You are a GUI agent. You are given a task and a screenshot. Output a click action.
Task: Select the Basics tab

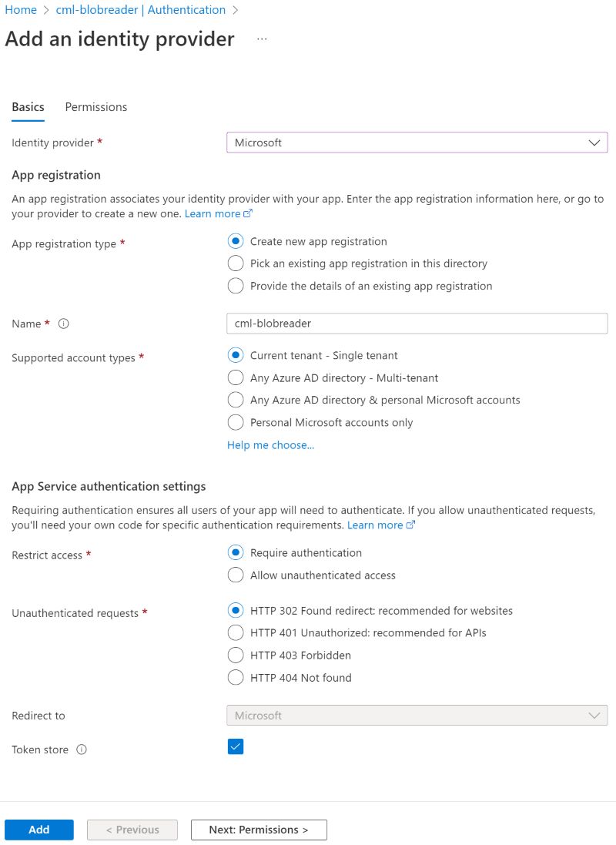click(28, 106)
